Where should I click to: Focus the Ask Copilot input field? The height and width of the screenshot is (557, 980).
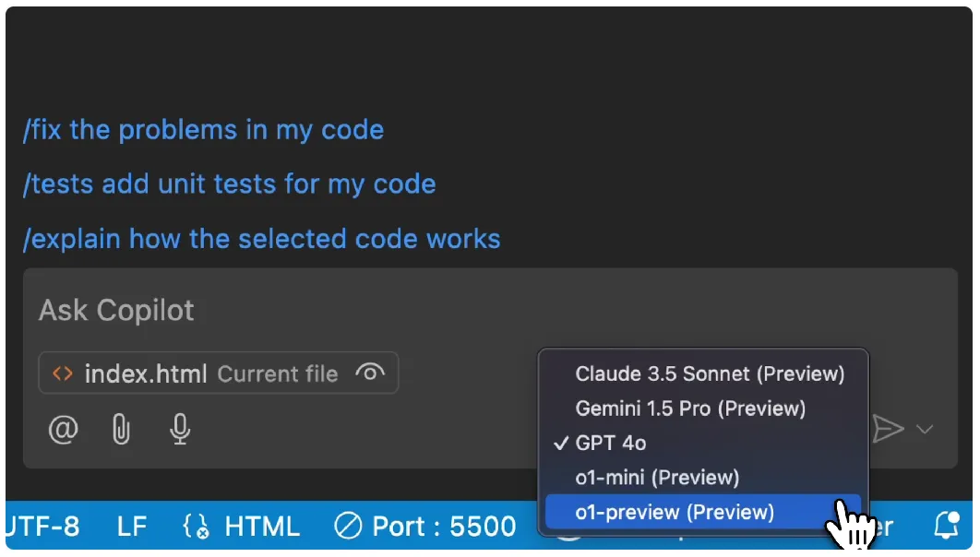[x=490, y=311]
